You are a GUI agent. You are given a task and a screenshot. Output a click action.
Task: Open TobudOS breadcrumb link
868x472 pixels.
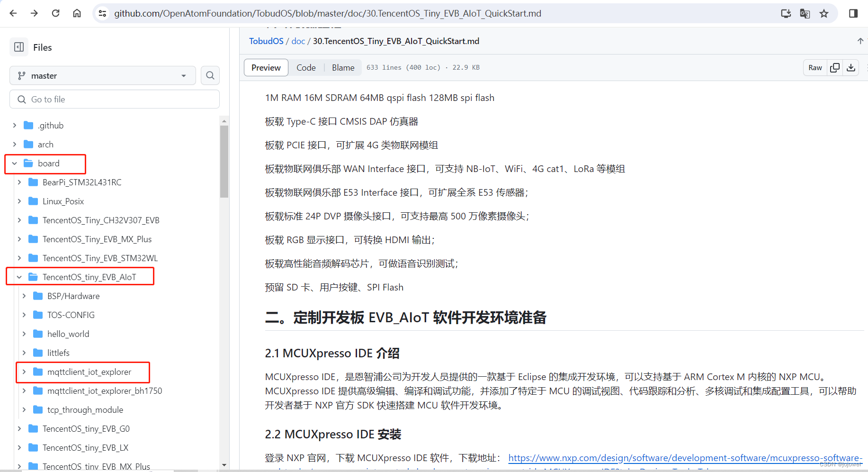tap(266, 41)
